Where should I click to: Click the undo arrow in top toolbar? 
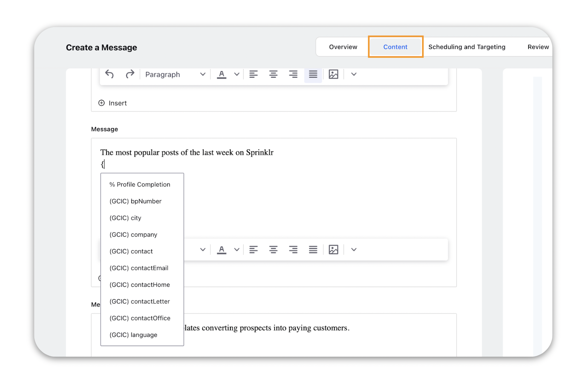(109, 74)
